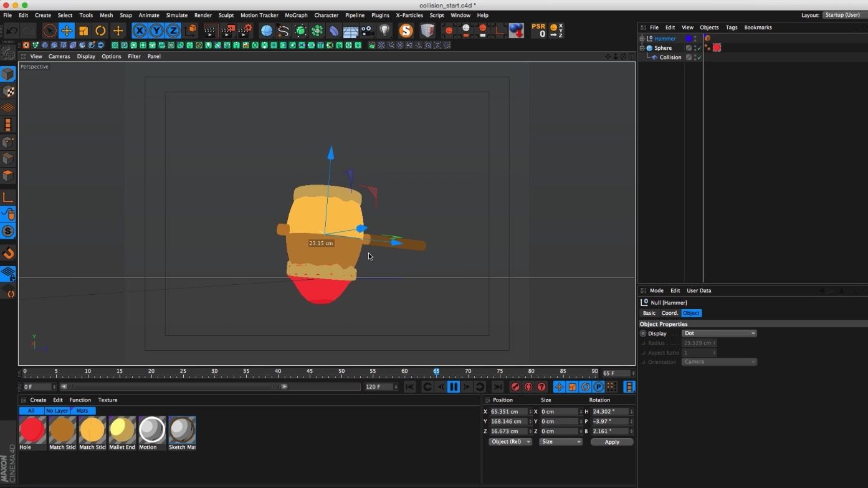Image resolution: width=868 pixels, height=488 pixels.
Task: Click the orange S Sketch icon
Action: coord(406,31)
